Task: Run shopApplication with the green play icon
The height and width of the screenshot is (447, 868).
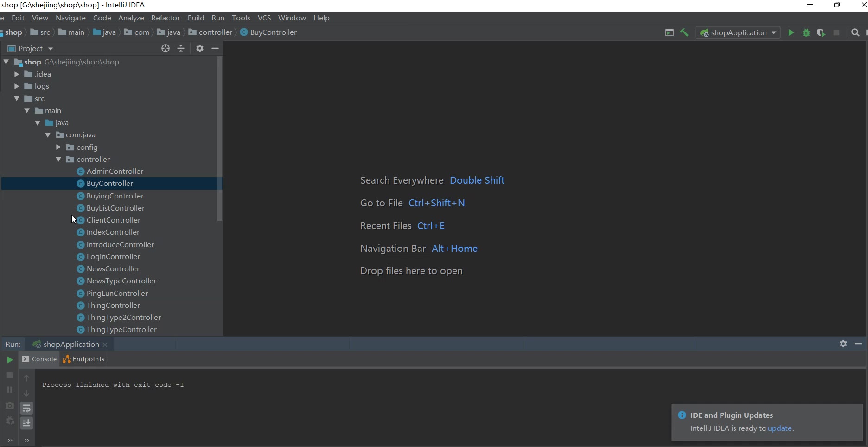Action: pos(791,32)
